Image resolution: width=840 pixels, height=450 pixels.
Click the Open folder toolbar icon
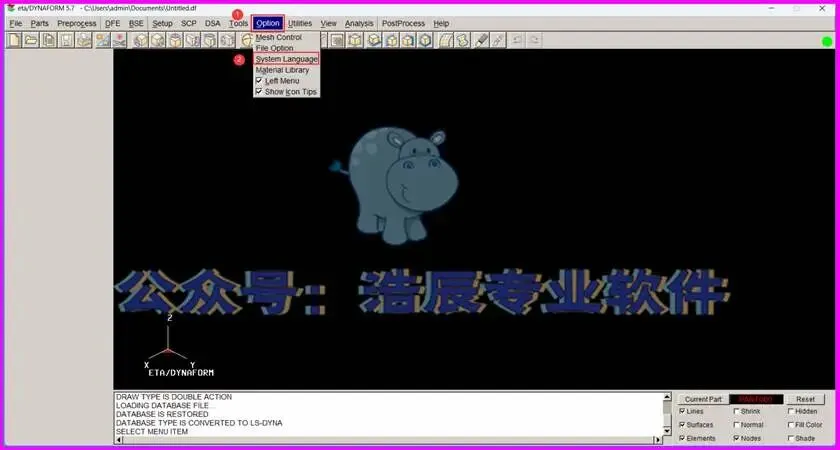pos(31,40)
